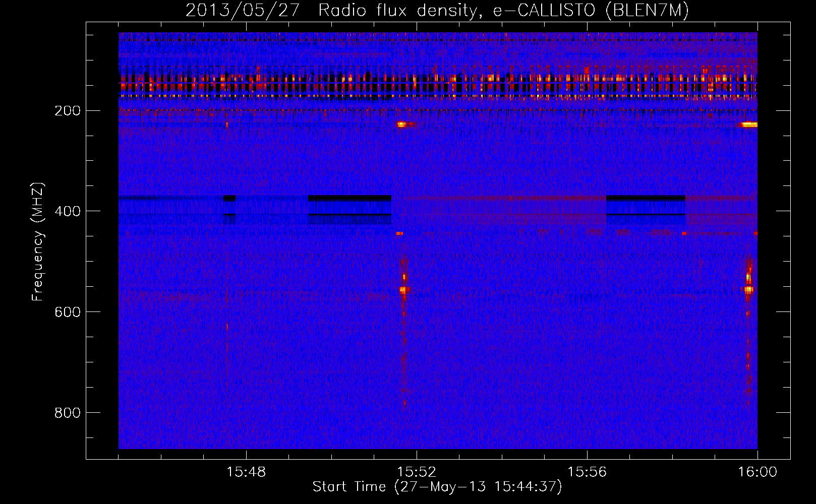Click the 16:00 time tick label

757,472
